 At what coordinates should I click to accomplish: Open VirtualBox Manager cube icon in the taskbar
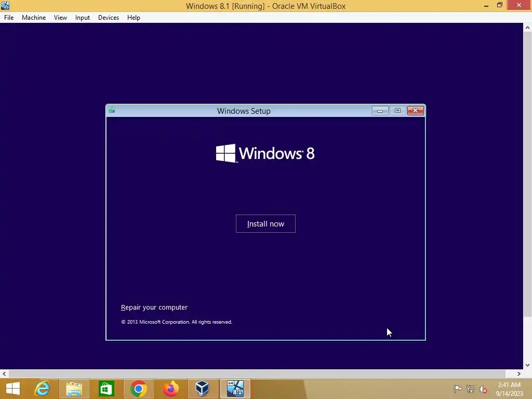click(x=203, y=389)
